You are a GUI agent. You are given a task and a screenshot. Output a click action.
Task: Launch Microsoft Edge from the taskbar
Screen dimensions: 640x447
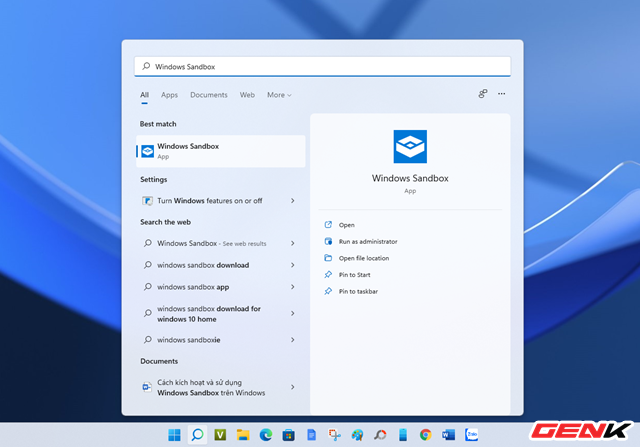coord(266,435)
